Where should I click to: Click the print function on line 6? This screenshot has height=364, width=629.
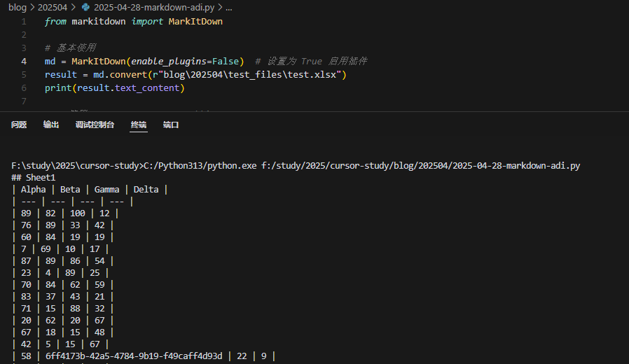57,88
